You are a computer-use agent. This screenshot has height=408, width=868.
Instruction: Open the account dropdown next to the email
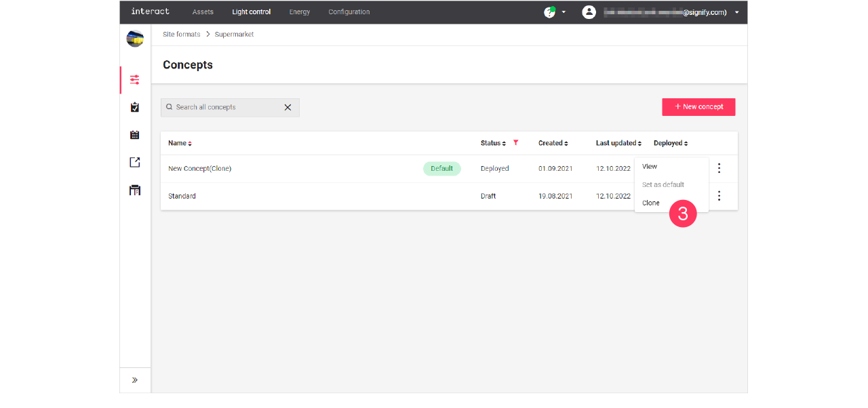point(736,12)
